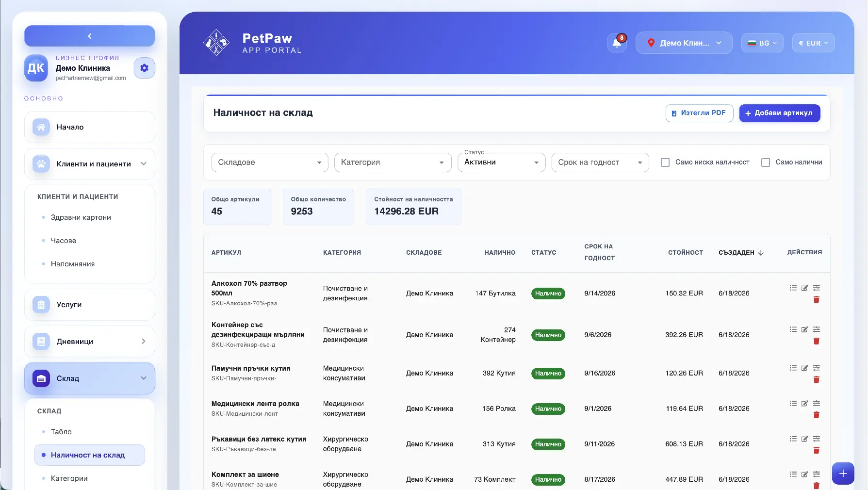Open the notifications bell with 8 alerts
The image size is (868, 490).
pyautogui.click(x=617, y=43)
